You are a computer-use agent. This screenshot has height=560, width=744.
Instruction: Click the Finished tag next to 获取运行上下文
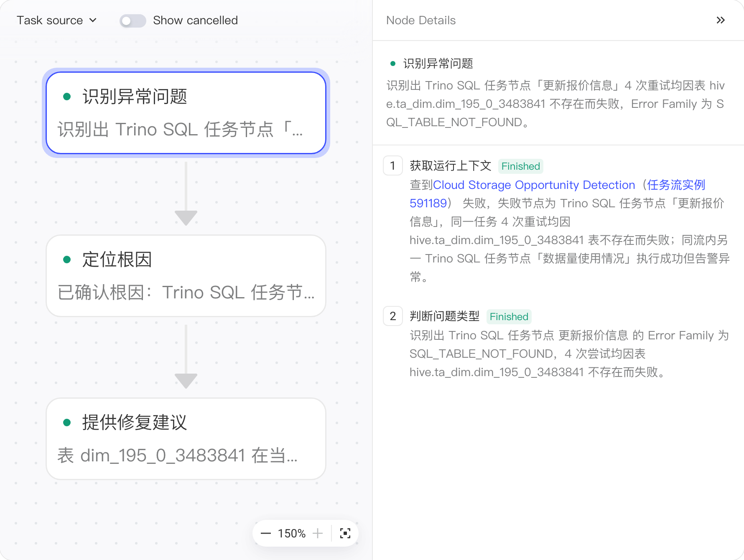click(521, 166)
